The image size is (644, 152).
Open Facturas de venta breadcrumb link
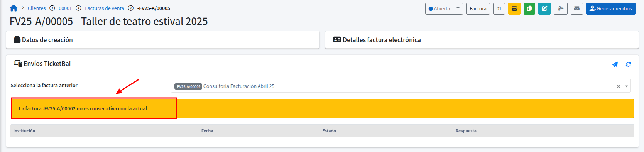point(105,8)
